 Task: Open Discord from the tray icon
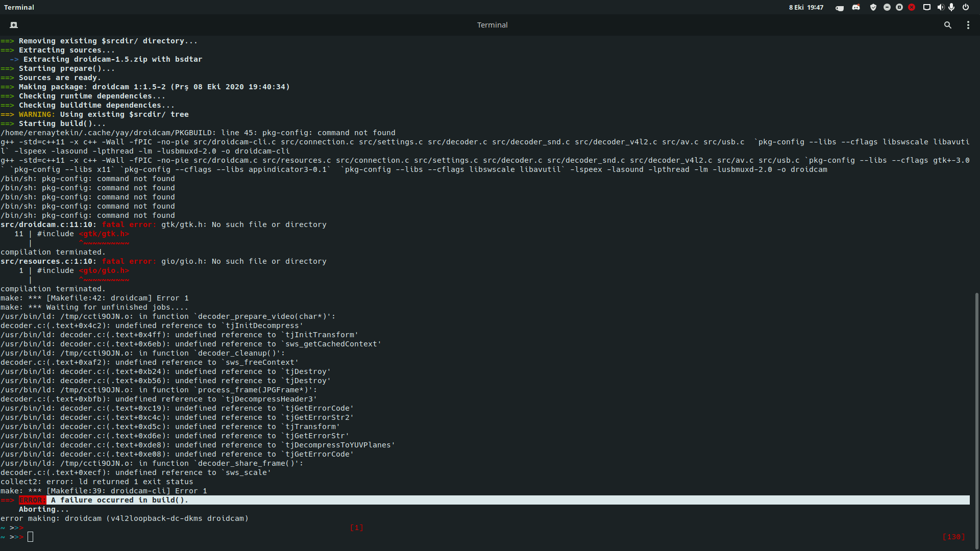click(856, 8)
